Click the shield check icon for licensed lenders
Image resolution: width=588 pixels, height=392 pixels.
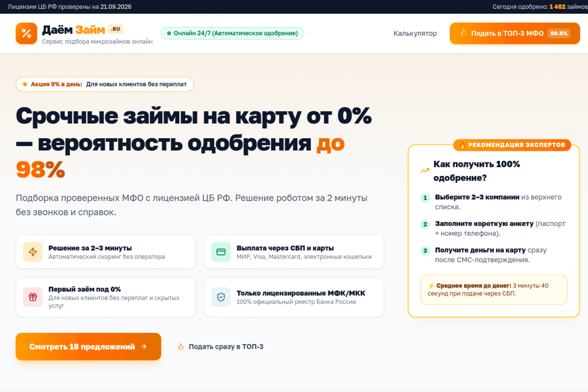point(221,297)
